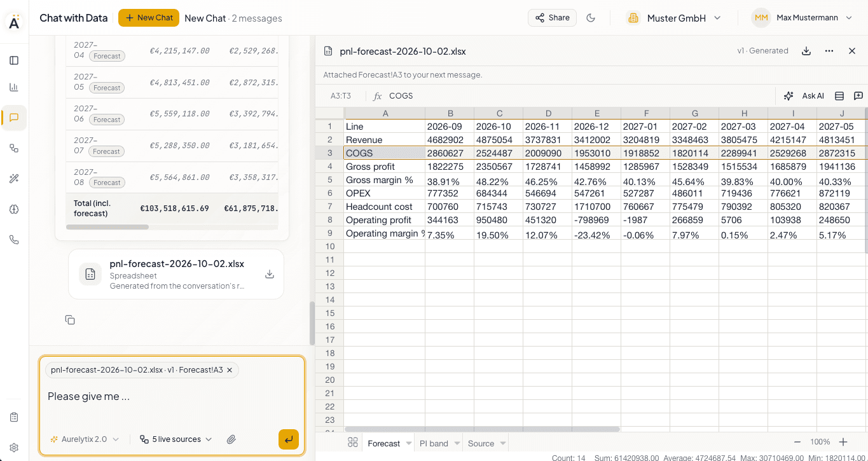
Task: Toggle the sidebar panel icon
Action: (x=14, y=60)
